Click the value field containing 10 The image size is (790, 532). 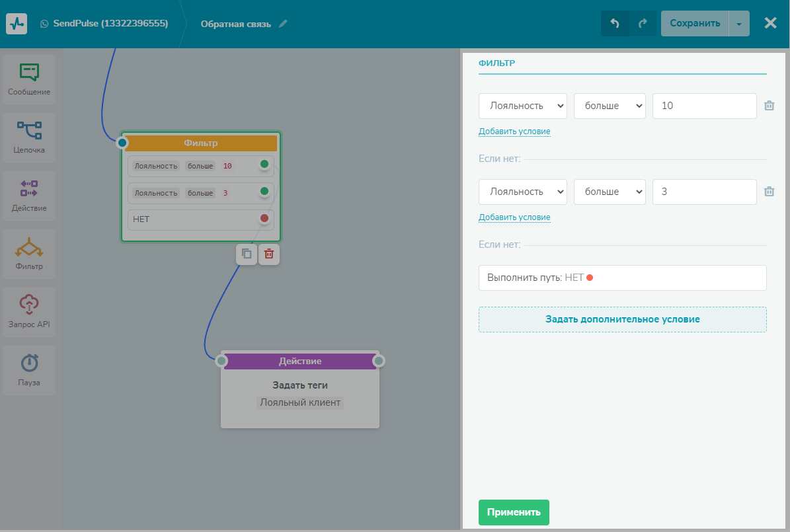[x=704, y=106]
